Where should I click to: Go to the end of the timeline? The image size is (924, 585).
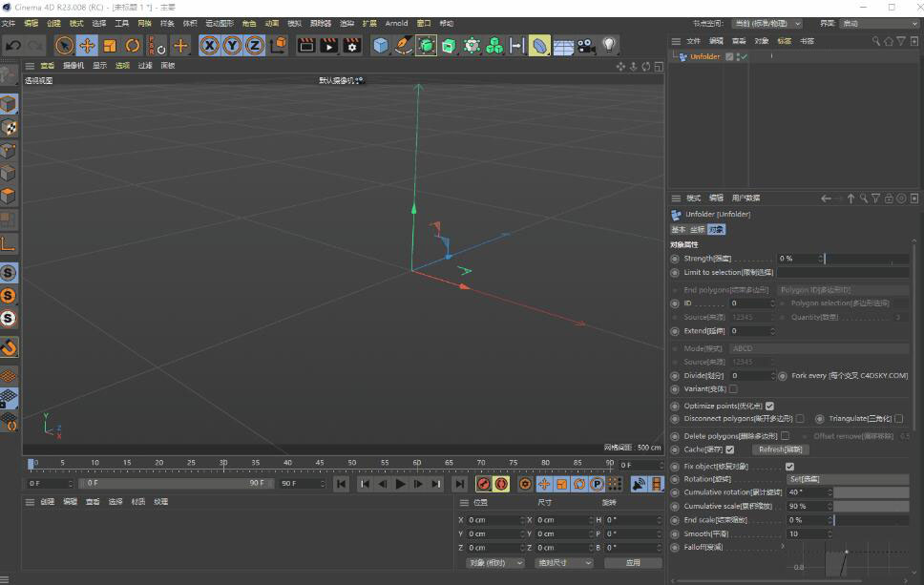point(459,484)
